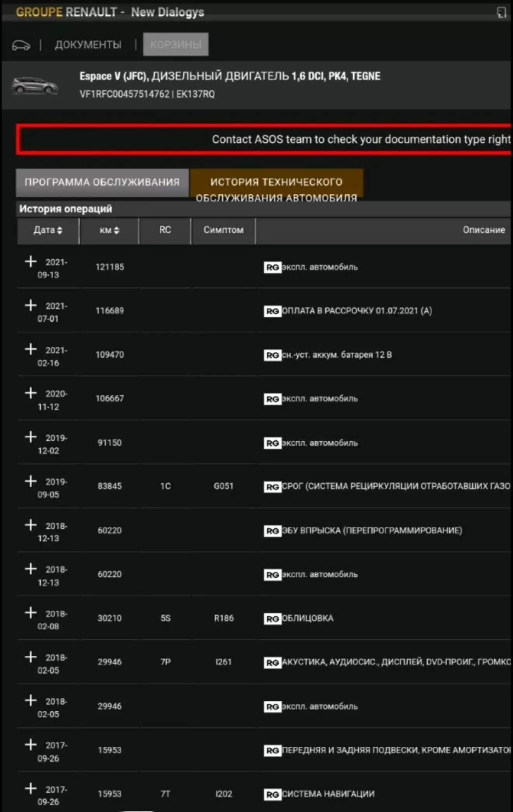
Task: Expand the 2018-02-08 ОБЛИЦОВКА row
Action: pyautogui.click(x=31, y=613)
